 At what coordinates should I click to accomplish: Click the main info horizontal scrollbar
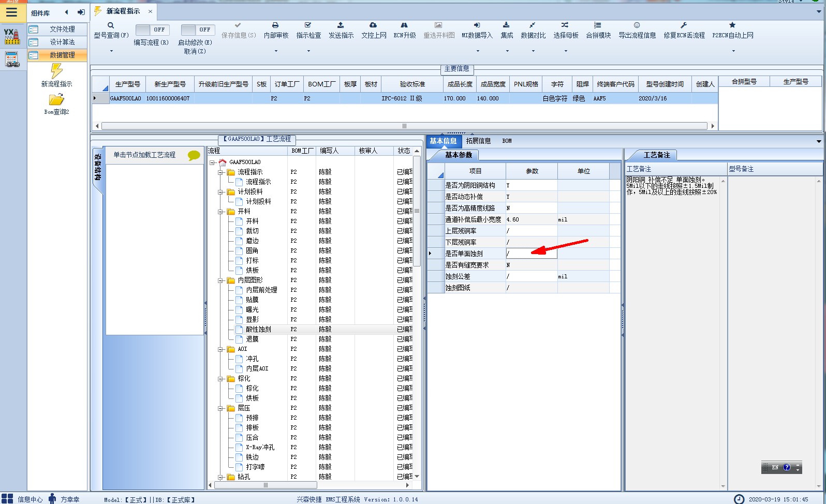[404, 126]
